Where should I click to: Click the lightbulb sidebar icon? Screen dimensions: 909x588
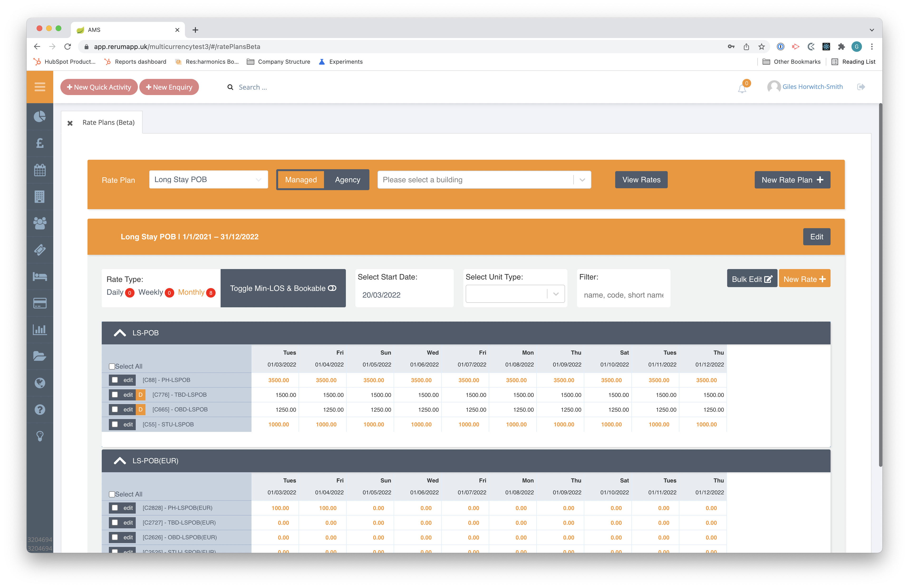[40, 436]
